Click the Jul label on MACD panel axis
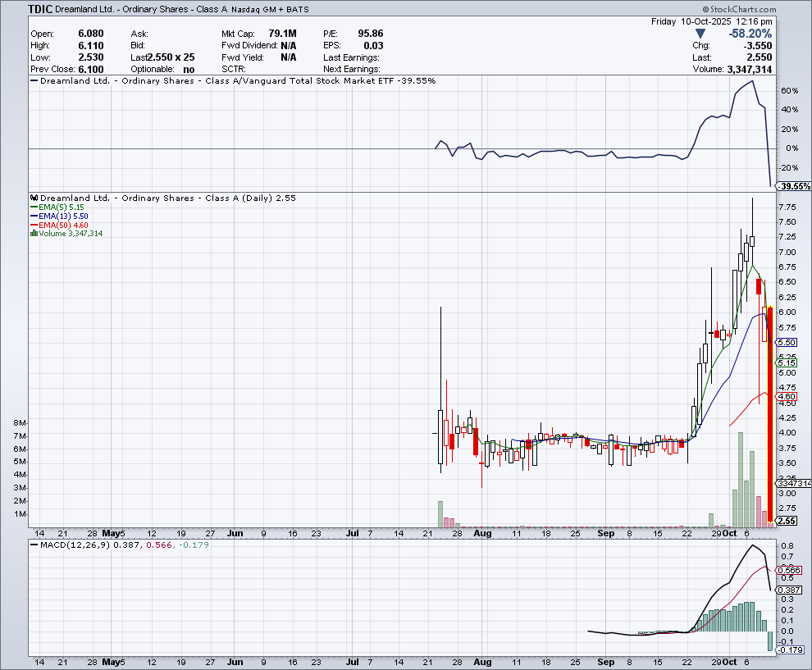Viewport: 812px width, 670px height. [353, 662]
